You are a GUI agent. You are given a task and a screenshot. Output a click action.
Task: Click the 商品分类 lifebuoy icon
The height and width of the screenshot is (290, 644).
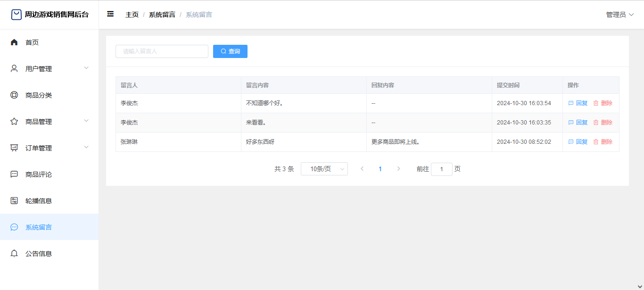pos(14,95)
